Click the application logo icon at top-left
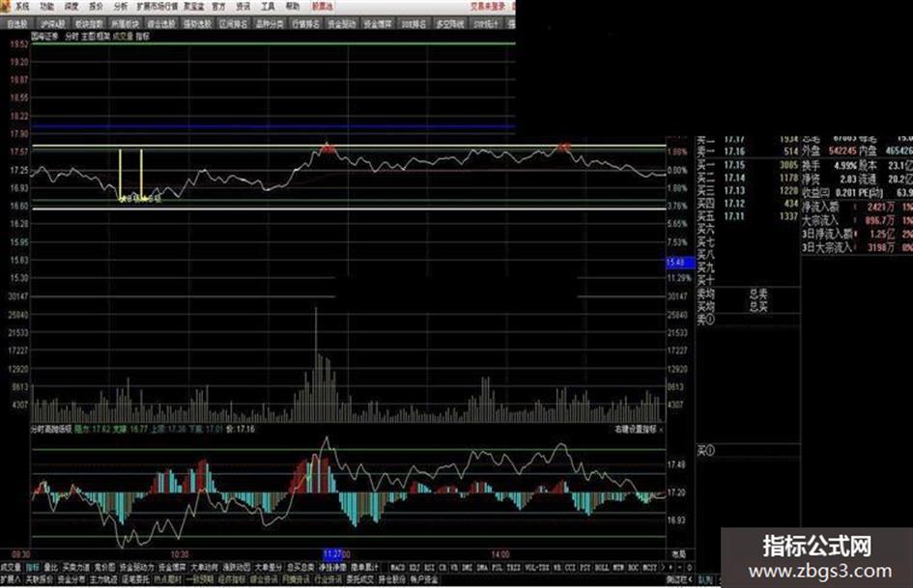913x588 pixels. tap(4, 6)
